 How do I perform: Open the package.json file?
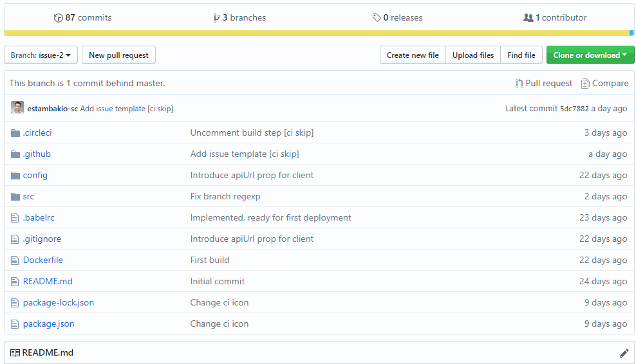[48, 324]
